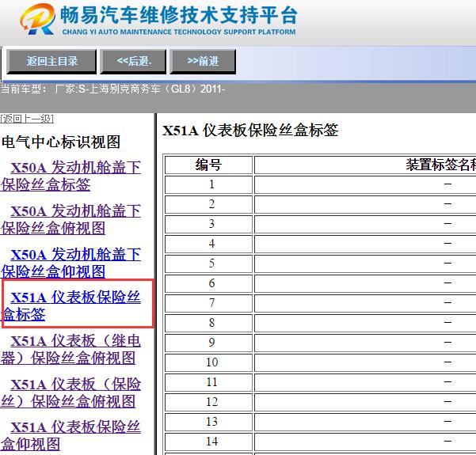Click the 返回主目录 button

click(x=51, y=62)
